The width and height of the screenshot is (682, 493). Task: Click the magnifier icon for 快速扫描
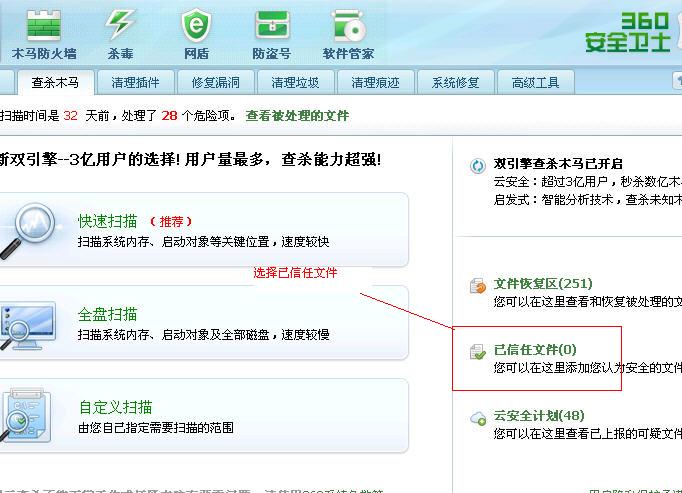tap(29, 231)
